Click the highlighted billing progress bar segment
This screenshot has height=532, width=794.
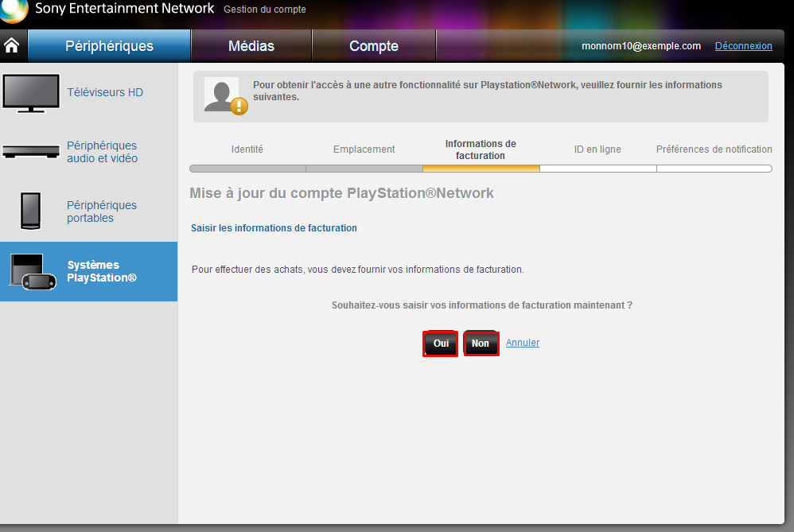481,169
